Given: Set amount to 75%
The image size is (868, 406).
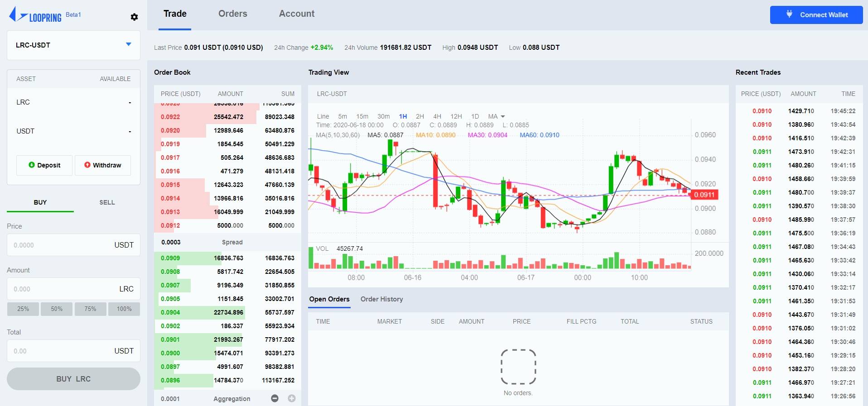Looking at the screenshot, I should pyautogui.click(x=90, y=309).
